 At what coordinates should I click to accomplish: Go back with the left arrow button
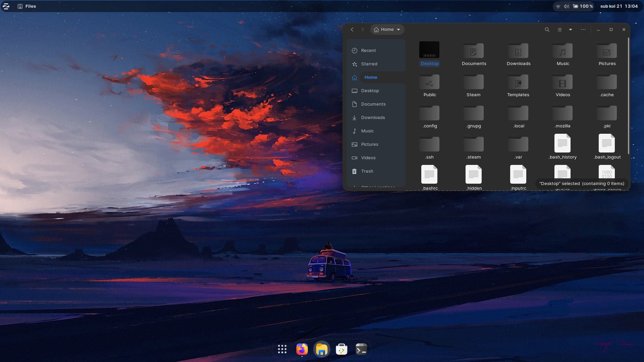pyautogui.click(x=352, y=29)
